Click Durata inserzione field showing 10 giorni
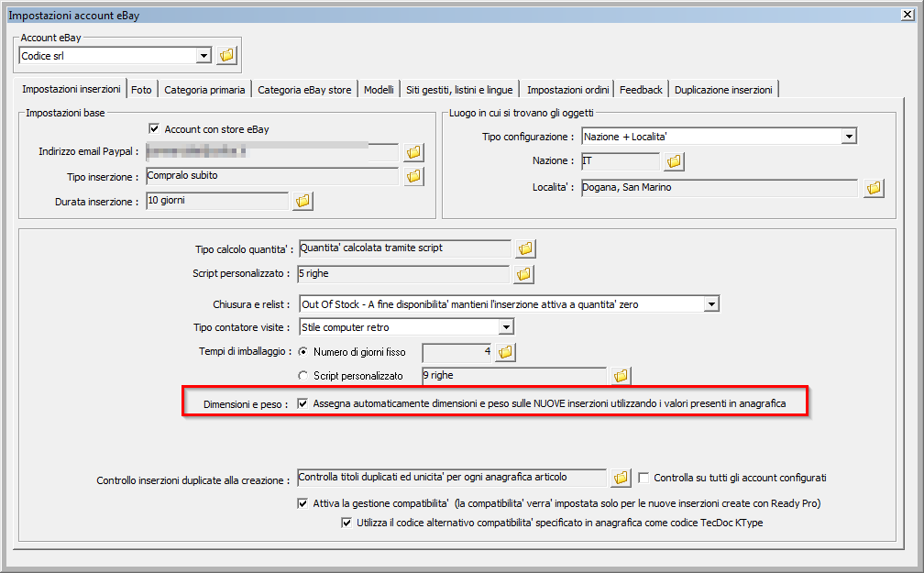Image resolution: width=924 pixels, height=573 pixels. 217,201
